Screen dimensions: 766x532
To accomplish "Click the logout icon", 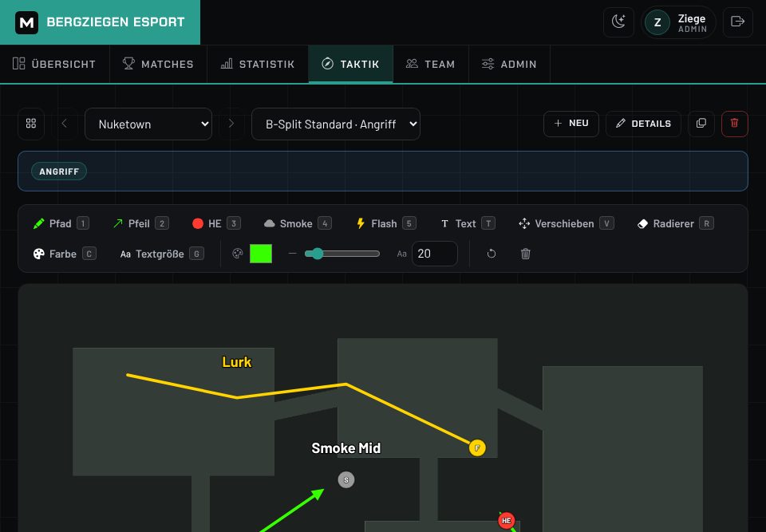I will click(737, 22).
